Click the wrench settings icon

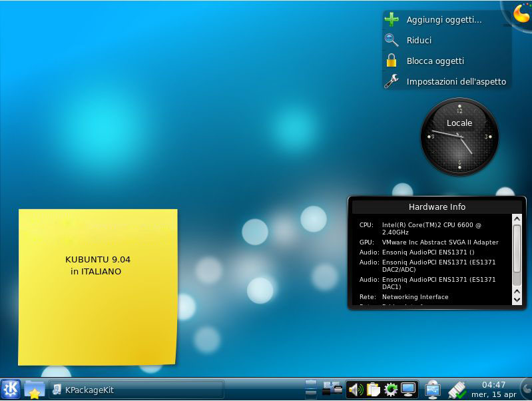[392, 81]
